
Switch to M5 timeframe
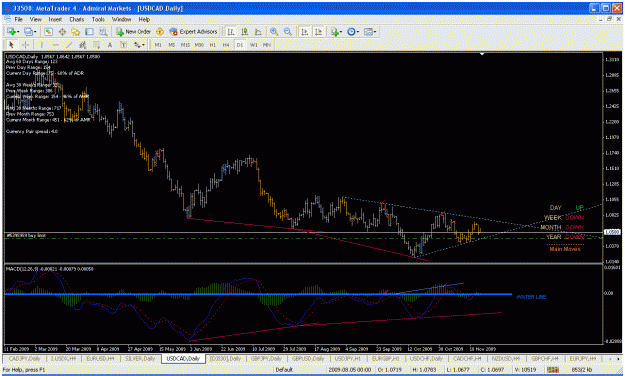(x=171, y=45)
